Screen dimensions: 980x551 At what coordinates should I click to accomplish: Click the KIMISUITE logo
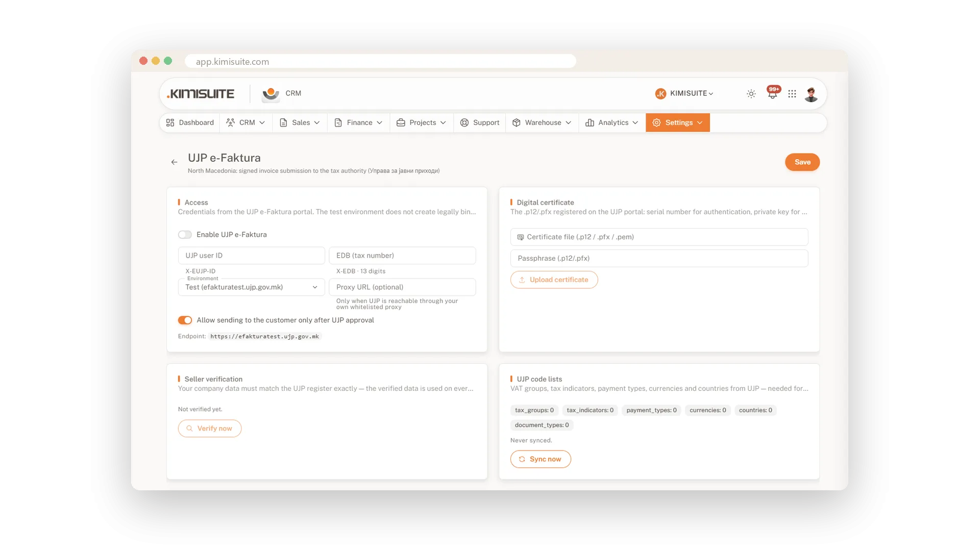pos(201,94)
